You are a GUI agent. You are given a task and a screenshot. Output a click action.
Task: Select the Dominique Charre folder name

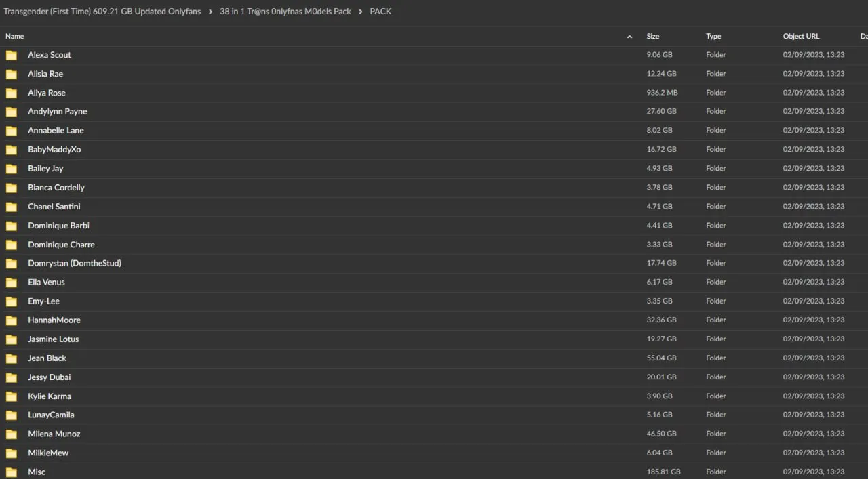click(61, 244)
